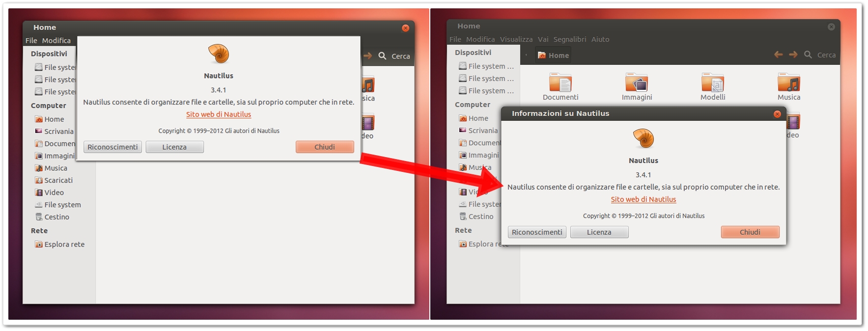Open the Modifica menu in the left screenshot
Screen dimensions: 868x331
[56, 41]
